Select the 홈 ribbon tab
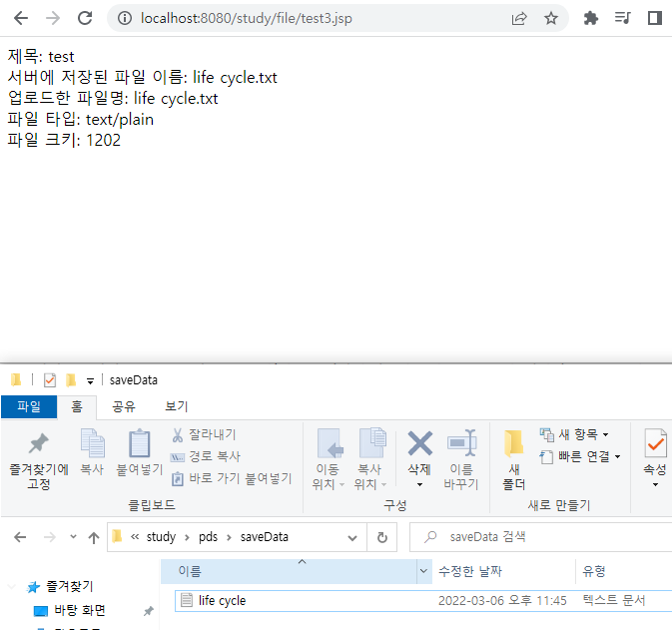The height and width of the screenshot is (630, 672). [x=77, y=406]
